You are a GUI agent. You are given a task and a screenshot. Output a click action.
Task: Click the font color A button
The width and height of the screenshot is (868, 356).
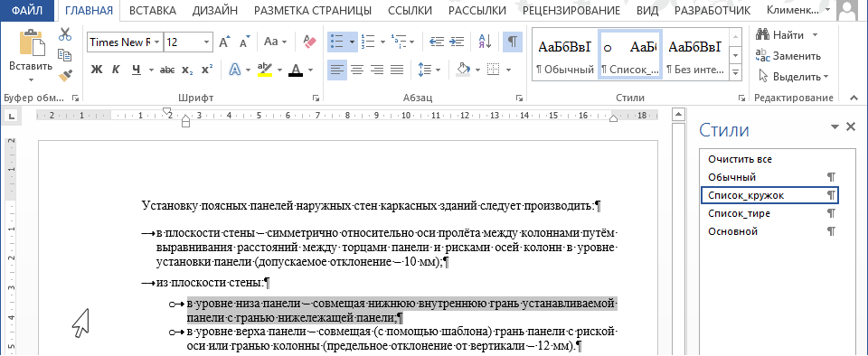pos(296,70)
